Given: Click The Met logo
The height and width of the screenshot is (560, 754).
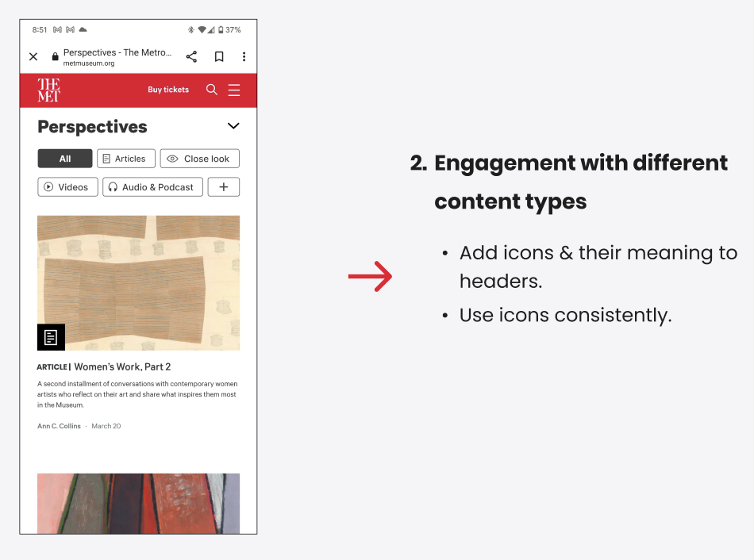Looking at the screenshot, I should tap(49, 90).
